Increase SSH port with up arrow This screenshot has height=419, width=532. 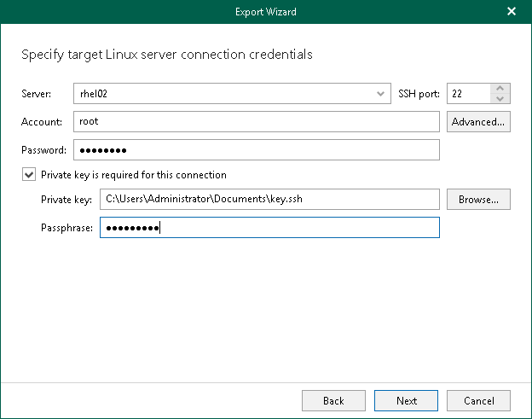(500, 88)
